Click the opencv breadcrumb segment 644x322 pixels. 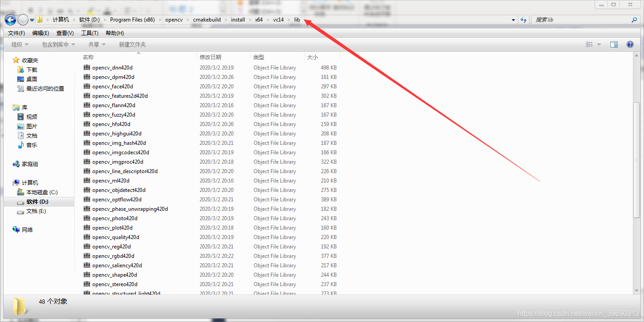174,20
